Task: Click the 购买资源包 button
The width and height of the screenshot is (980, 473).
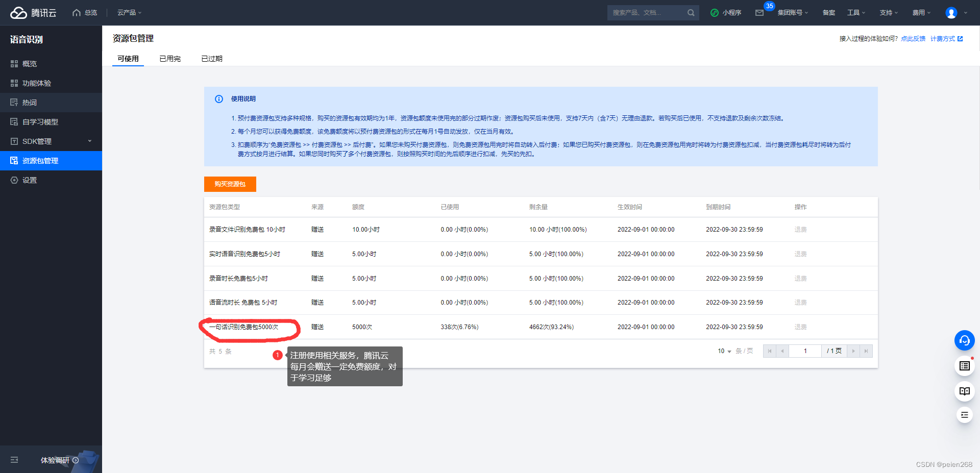Action: tap(230, 184)
